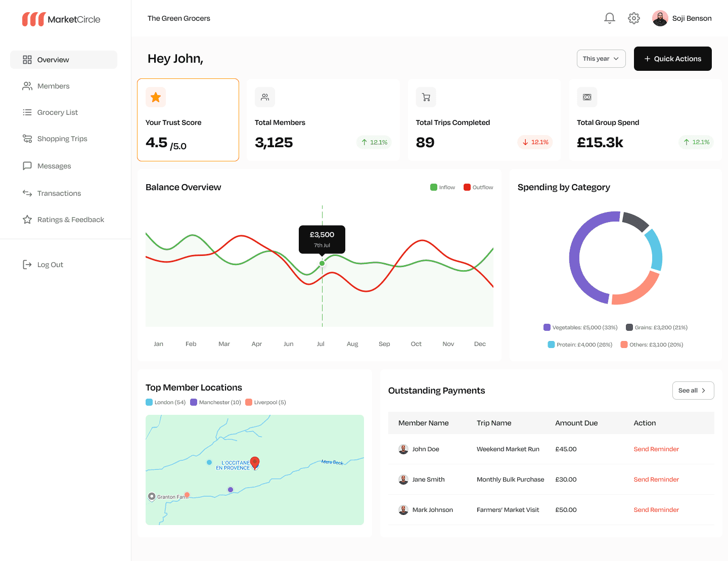Screen dimensions: 728x561
Task: Click the MarketCircle logo
Action: [x=61, y=19]
